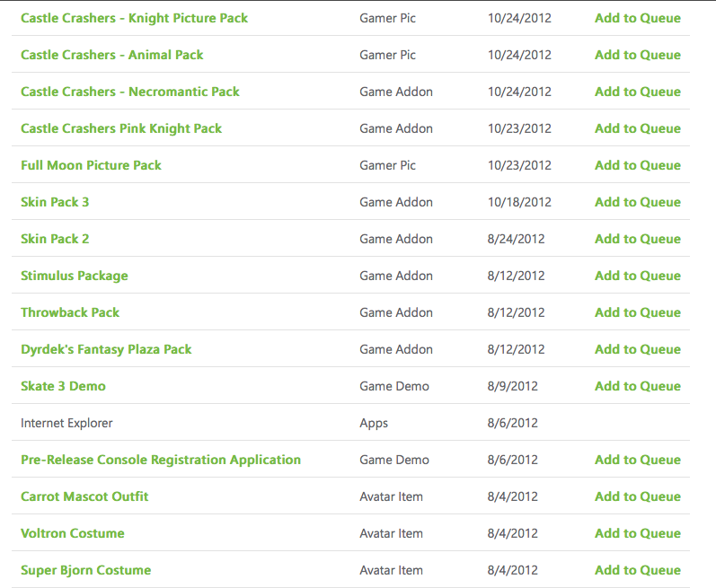Add Full Moon Picture Pack to queue
716x588 pixels.
coord(637,165)
